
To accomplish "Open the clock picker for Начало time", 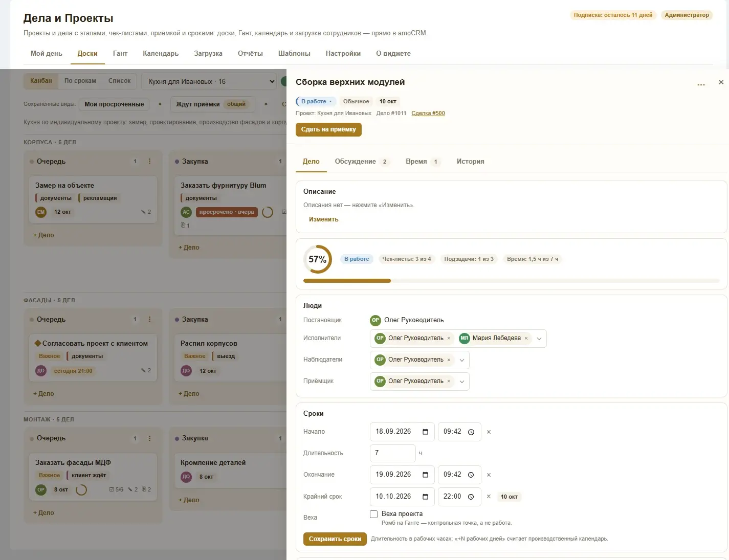I will (x=471, y=432).
